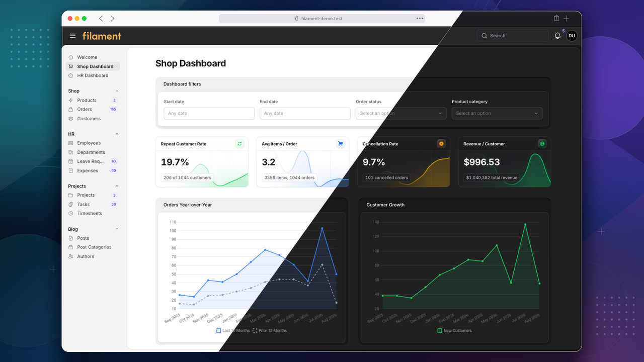Toggle Prior 12 Months legend series
Screen dimensions: 644x362
tap(270, 331)
